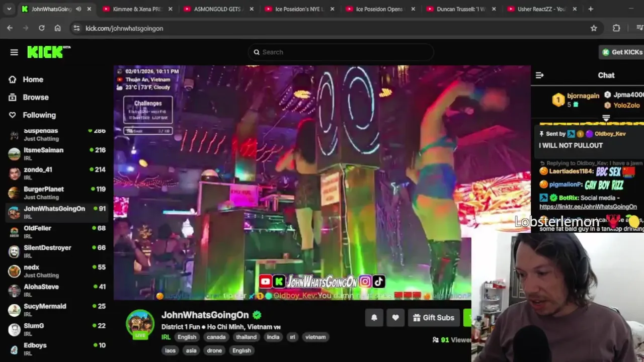Click SucyMermaid avatar in sidebar
644x362 pixels.
coord(15,310)
